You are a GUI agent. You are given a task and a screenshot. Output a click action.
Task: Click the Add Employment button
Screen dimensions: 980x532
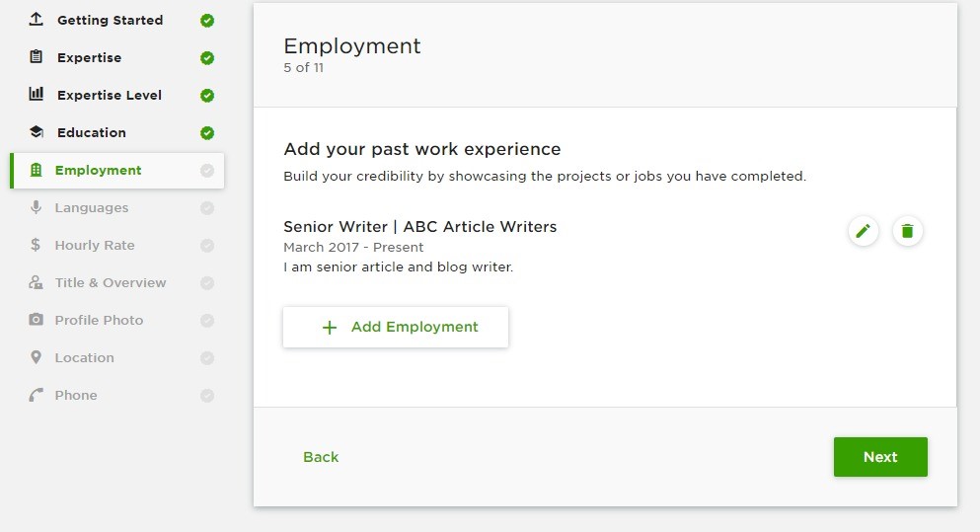click(396, 327)
